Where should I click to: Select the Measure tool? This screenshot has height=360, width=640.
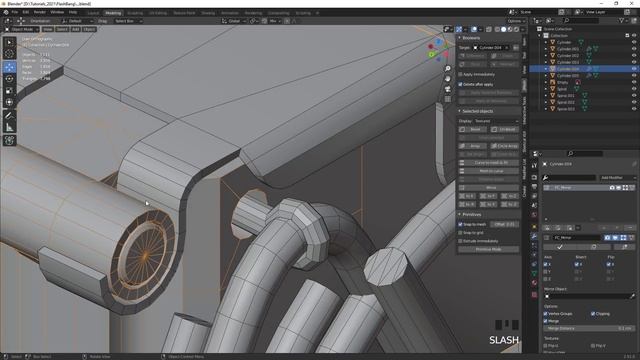(x=9, y=128)
